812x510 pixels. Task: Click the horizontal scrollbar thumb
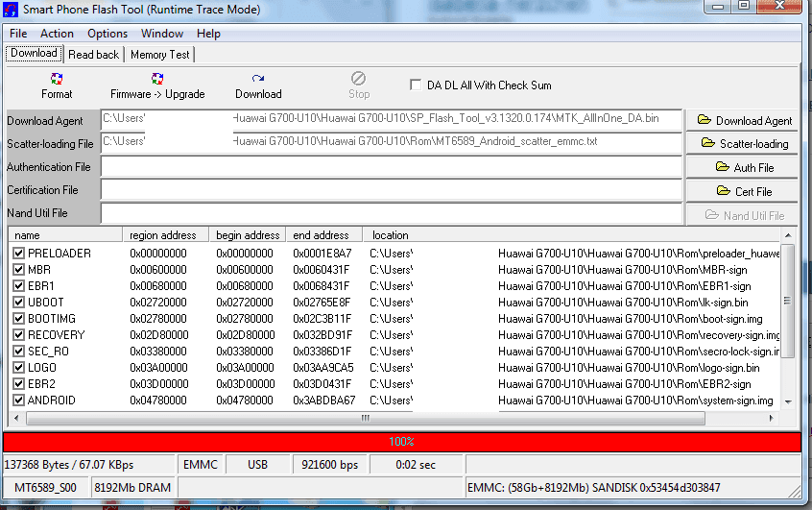(x=366, y=418)
